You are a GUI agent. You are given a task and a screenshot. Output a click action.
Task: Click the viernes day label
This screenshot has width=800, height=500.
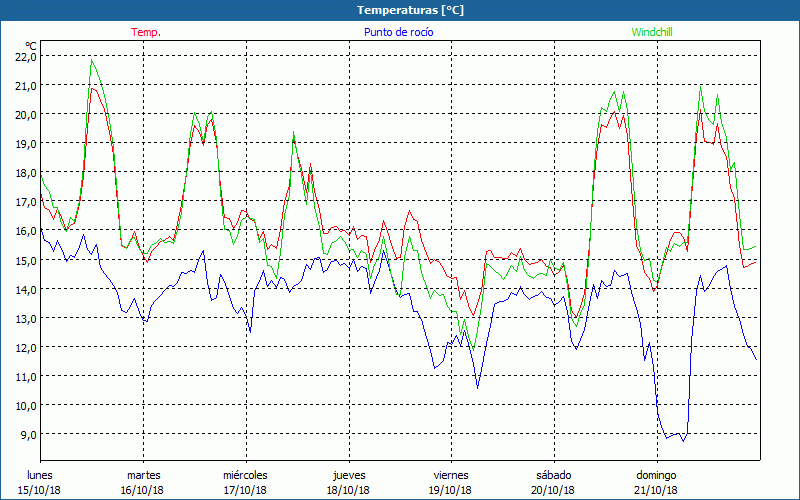click(451, 475)
